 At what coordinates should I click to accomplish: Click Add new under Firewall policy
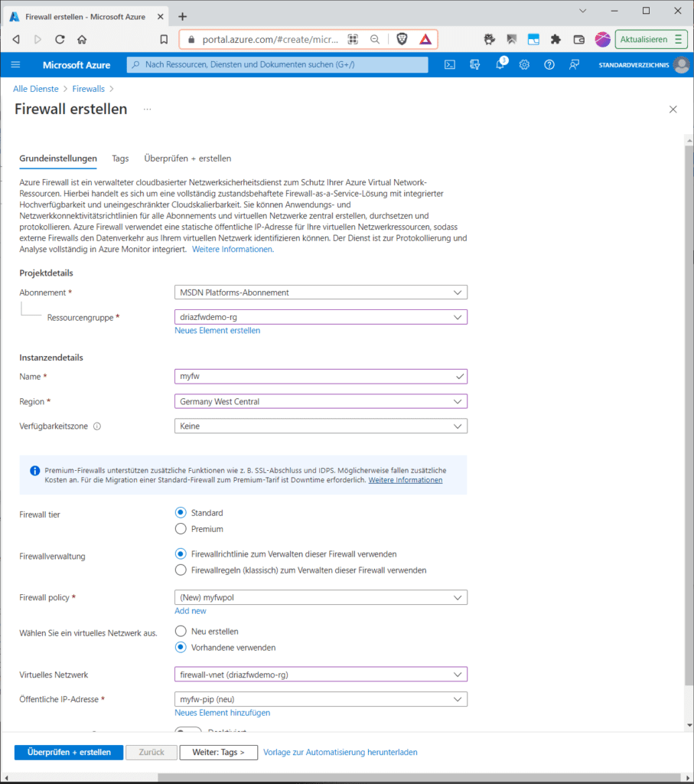coord(191,610)
